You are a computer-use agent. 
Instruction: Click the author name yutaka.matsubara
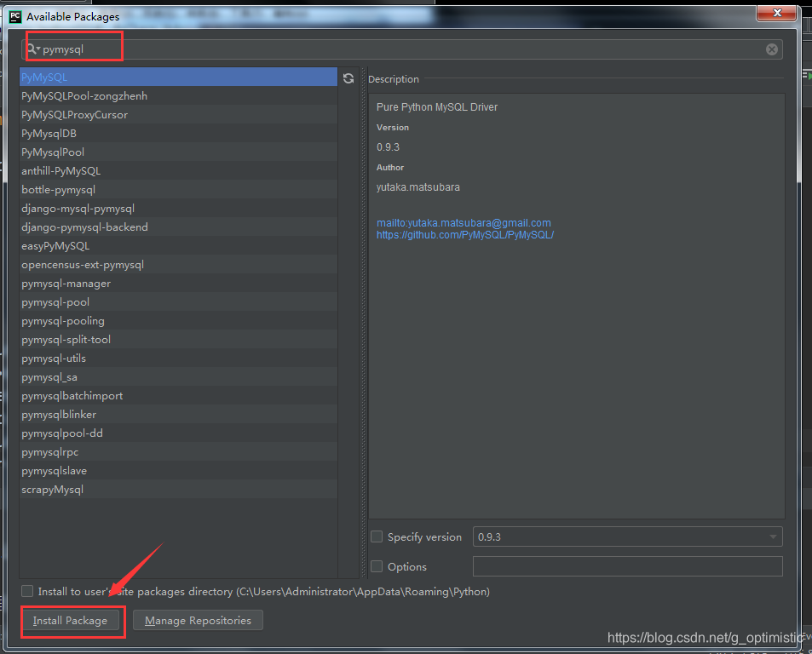[418, 187]
